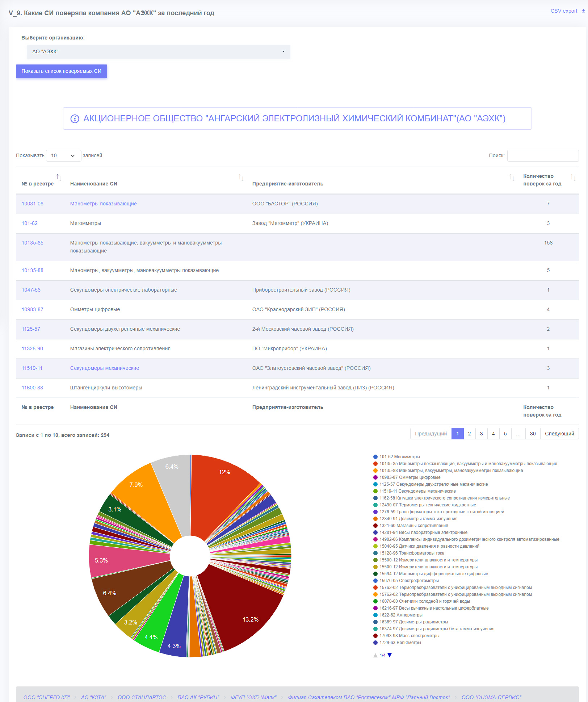
Task: Open the ФГУП "ОКБ "Маяк" organization link
Action: [254, 697]
